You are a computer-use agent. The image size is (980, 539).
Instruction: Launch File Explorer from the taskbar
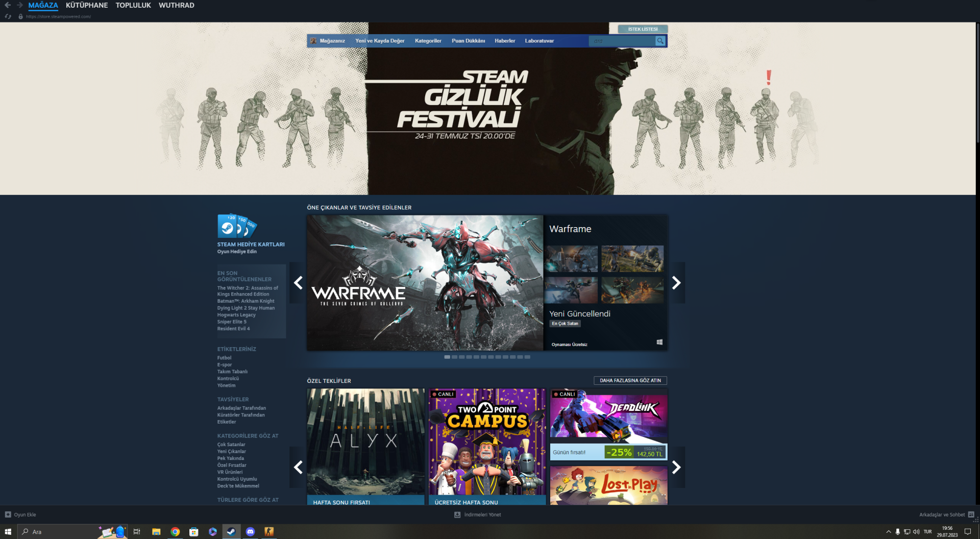156,532
